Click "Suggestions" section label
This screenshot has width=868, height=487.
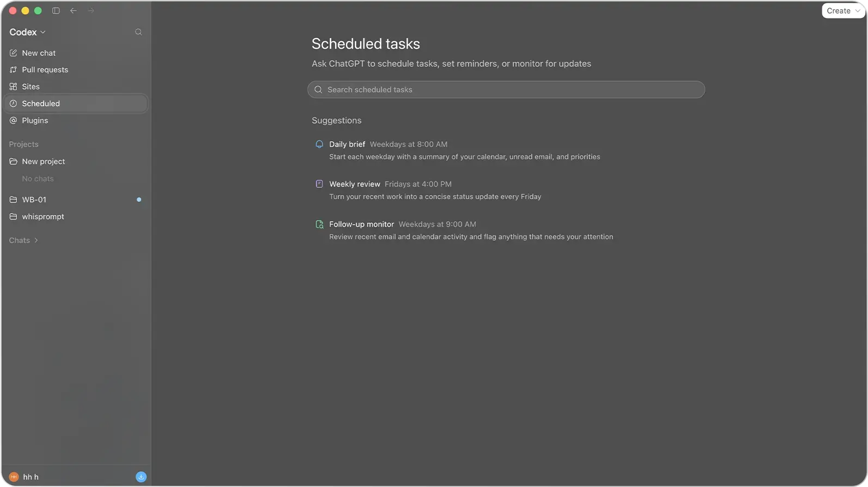point(336,120)
